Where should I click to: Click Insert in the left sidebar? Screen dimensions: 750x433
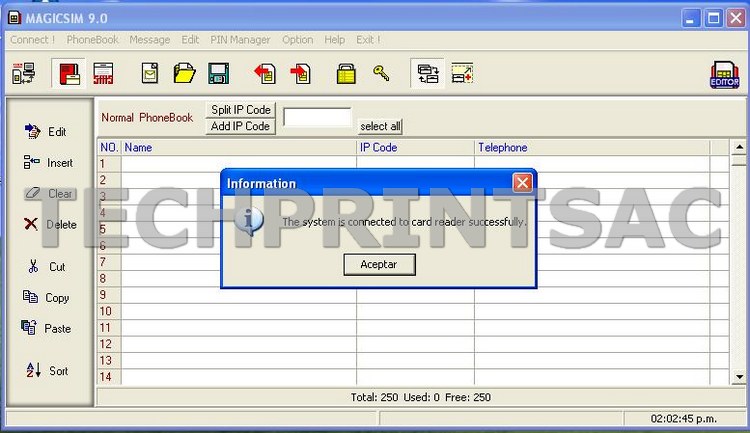coord(48,163)
